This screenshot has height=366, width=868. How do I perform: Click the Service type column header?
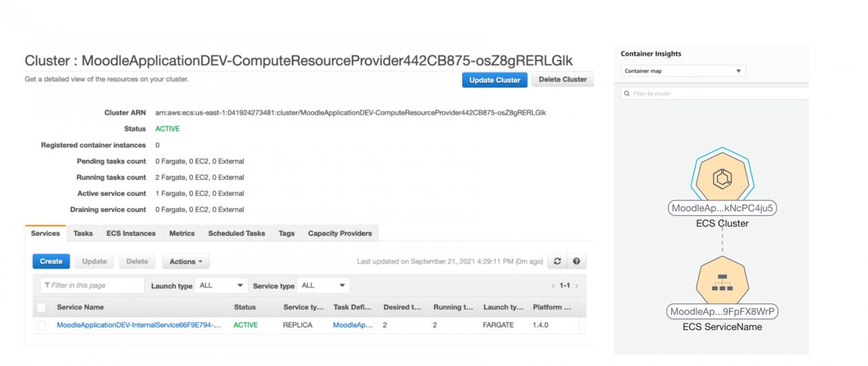303,307
